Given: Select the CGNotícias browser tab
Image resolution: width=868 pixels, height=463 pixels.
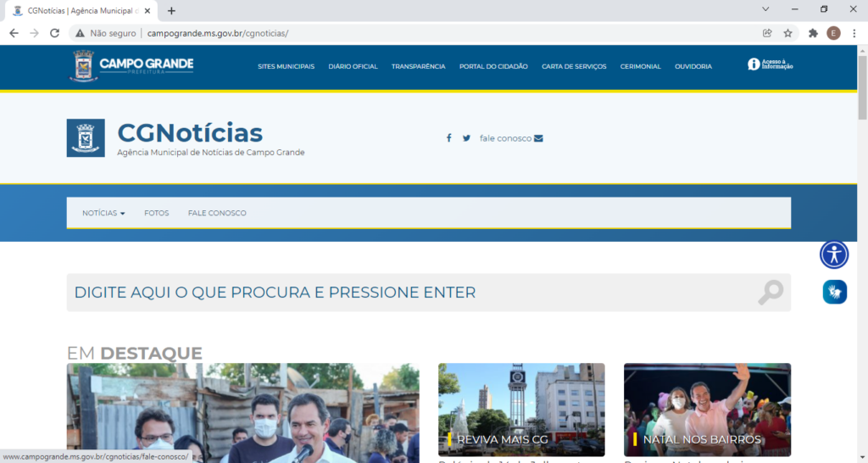Looking at the screenshot, I should click(81, 10).
